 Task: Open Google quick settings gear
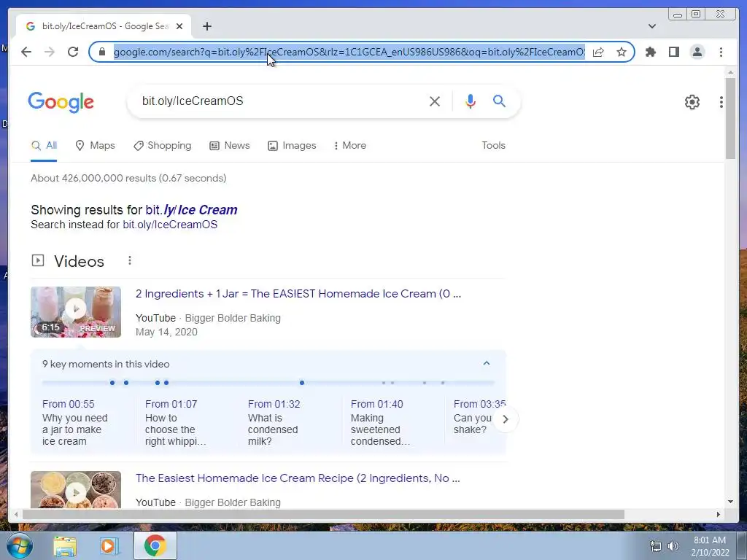click(692, 102)
